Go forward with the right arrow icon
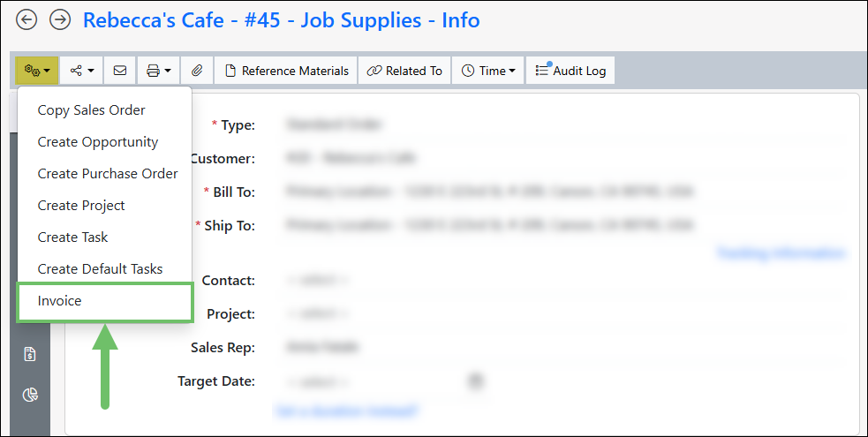 60,20
